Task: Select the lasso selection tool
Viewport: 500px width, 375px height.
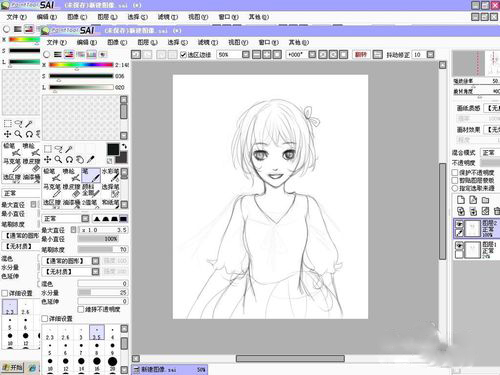Action: (x=58, y=149)
